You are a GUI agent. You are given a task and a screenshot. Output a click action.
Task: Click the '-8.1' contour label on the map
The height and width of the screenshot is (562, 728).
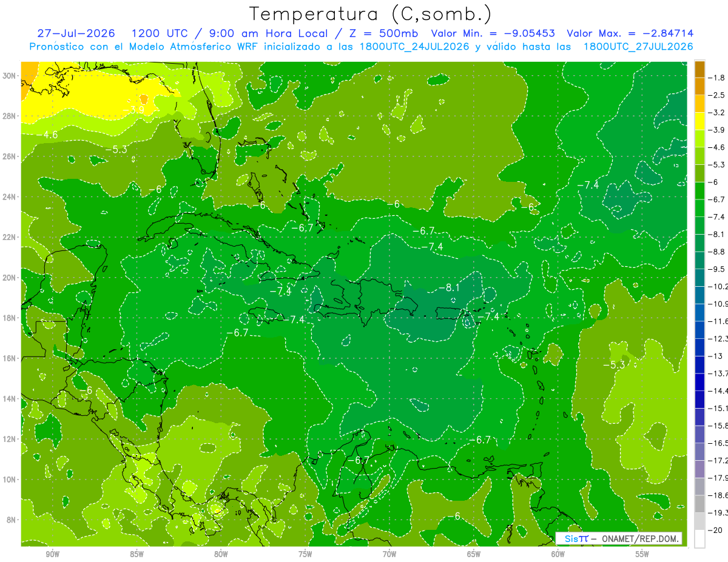point(449,288)
